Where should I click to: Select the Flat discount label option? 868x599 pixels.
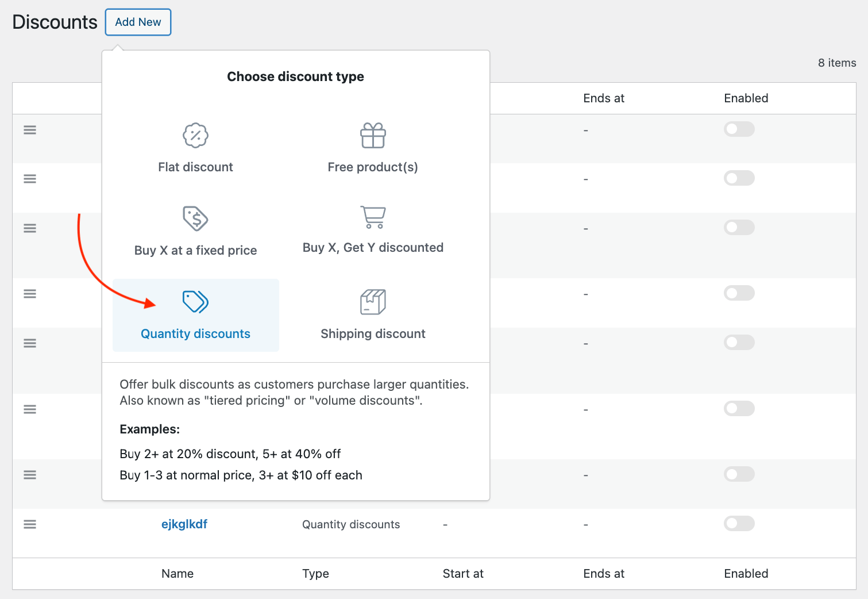pos(195,167)
